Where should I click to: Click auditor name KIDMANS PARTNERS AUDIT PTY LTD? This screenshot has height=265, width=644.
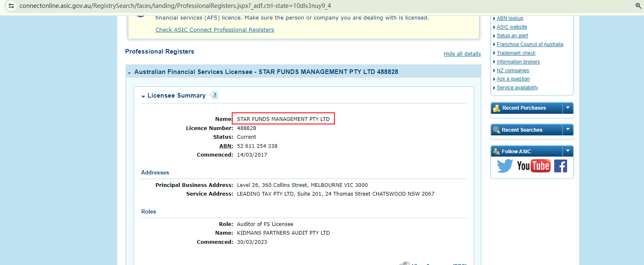point(283,233)
